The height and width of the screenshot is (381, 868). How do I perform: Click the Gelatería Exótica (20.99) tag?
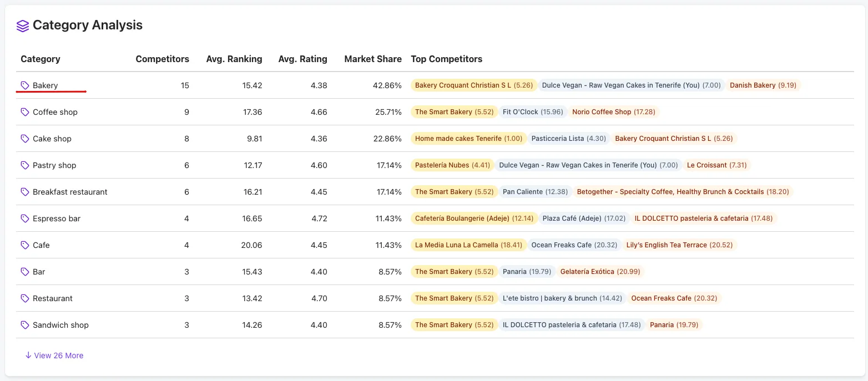coord(600,272)
